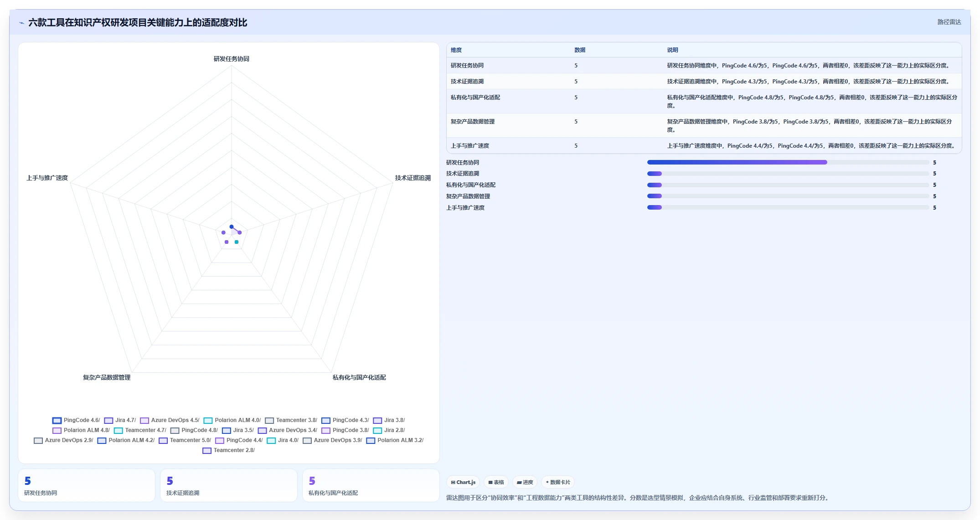This screenshot has width=980, height=520.
Task: Toggle the PingCode 4.6/ legend entry
Action: tap(76, 420)
